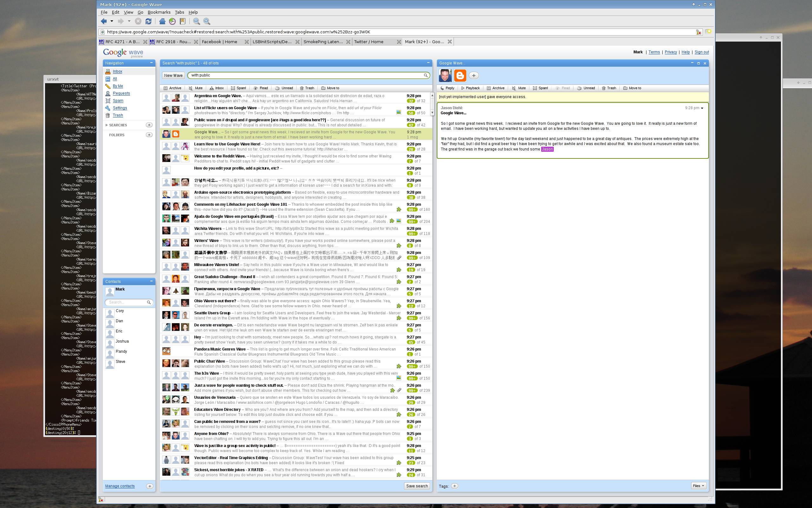Open Move to in wave panel toolbar
Viewport: 812px width, 508px height.
coord(632,88)
